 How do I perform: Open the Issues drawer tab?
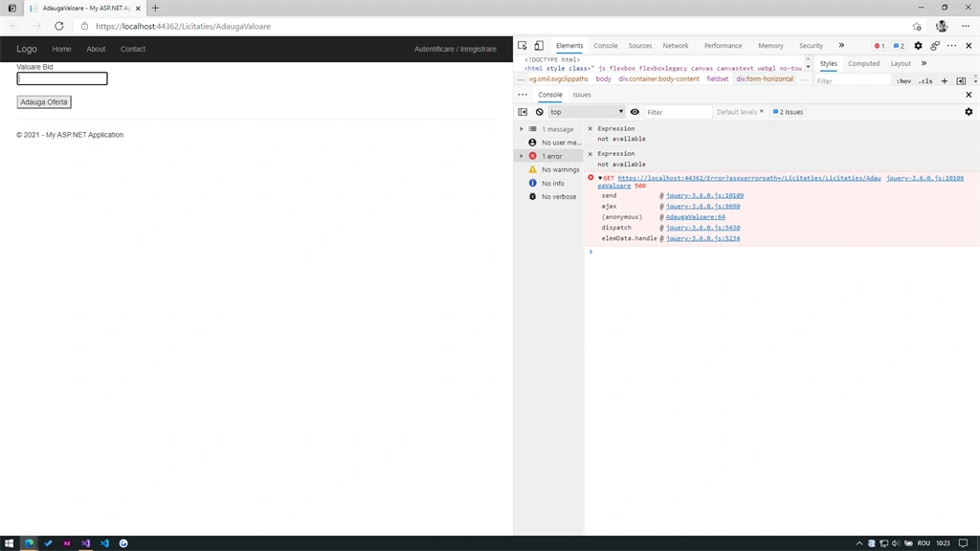click(x=582, y=95)
